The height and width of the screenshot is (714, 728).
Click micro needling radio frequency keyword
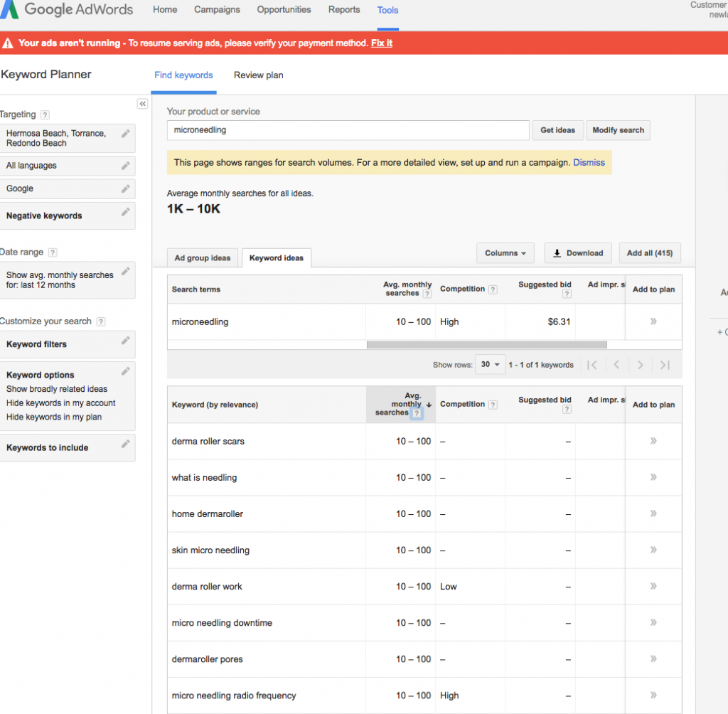pyautogui.click(x=233, y=696)
